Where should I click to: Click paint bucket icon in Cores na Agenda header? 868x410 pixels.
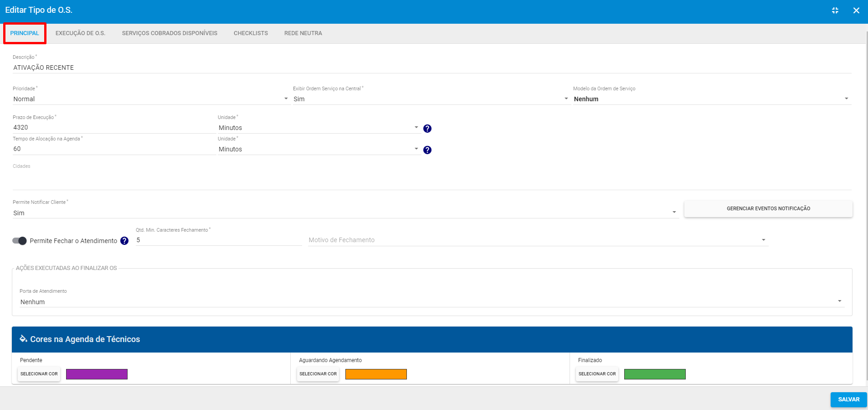click(x=23, y=338)
